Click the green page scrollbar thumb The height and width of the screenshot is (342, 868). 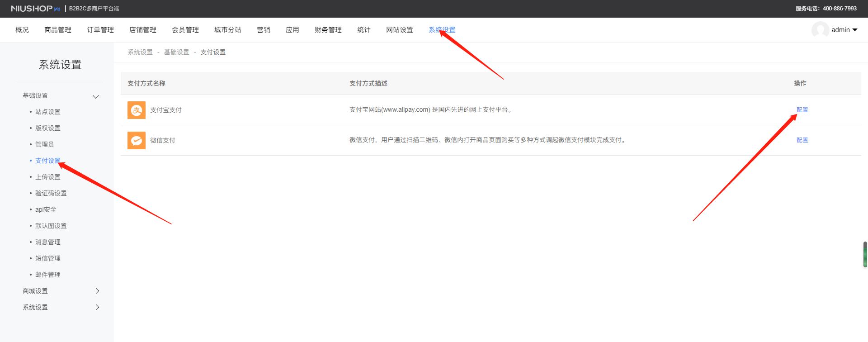click(865, 255)
